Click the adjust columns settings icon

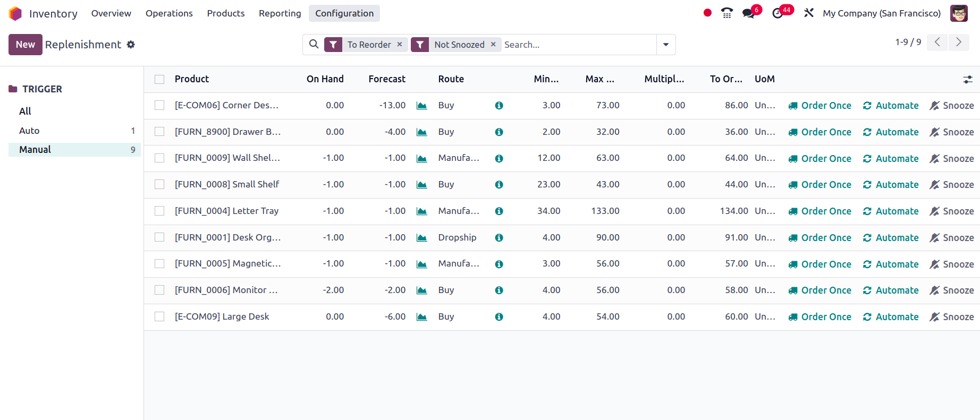[967, 79]
